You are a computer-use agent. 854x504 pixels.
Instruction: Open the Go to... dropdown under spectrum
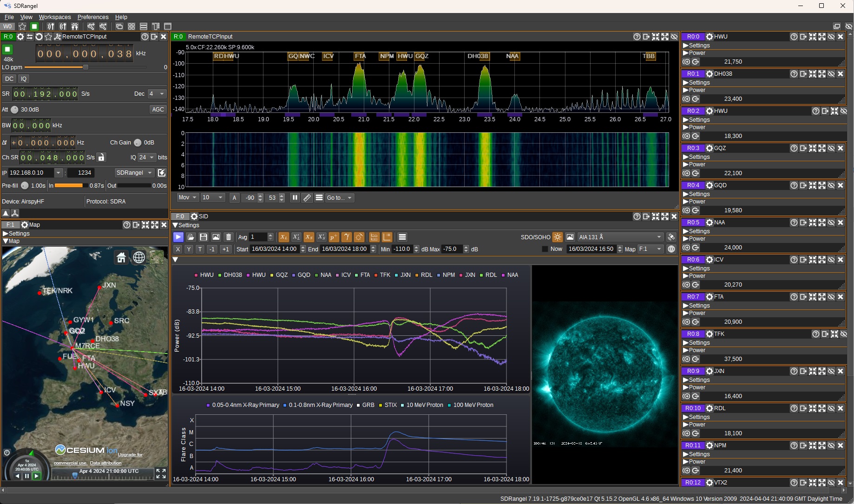(x=339, y=198)
